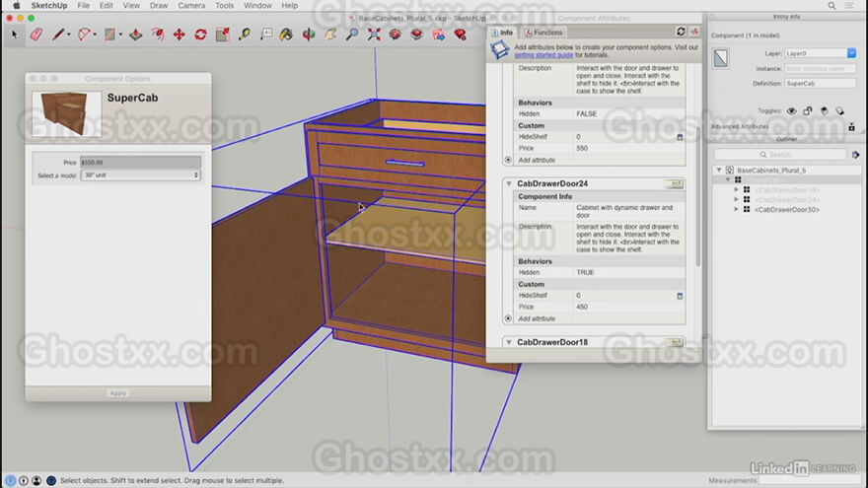Click the plus circle beside first Add attribute
This screenshot has width=868, height=488.
pos(508,160)
